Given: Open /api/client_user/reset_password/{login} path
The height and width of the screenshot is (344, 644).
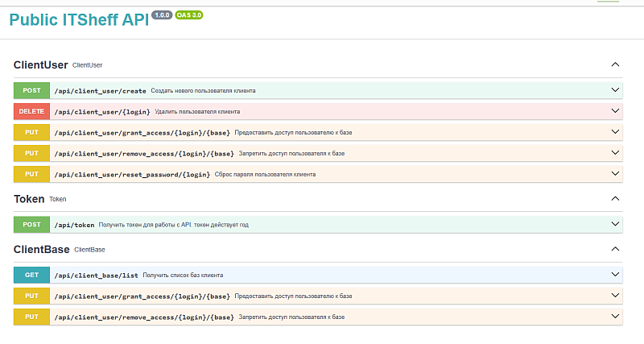Looking at the screenshot, I should (132, 175).
